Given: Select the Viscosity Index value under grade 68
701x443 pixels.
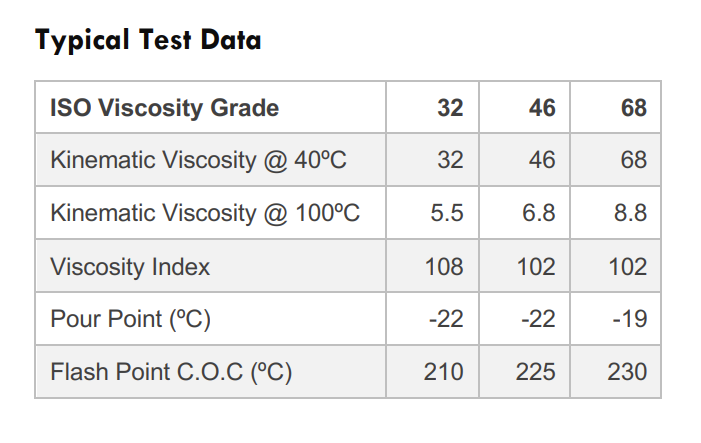Looking at the screenshot, I should (627, 266).
